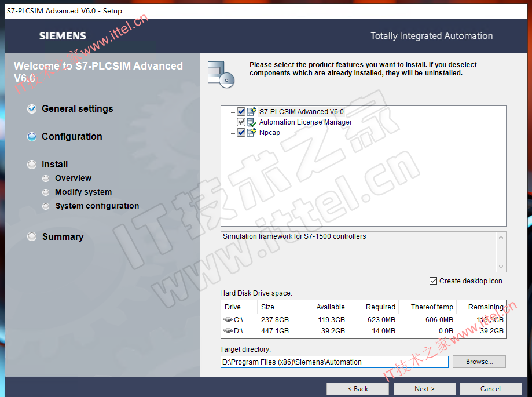Click the 623.0MB required value
Image resolution: width=532 pixels, height=397 pixels.
[381, 320]
